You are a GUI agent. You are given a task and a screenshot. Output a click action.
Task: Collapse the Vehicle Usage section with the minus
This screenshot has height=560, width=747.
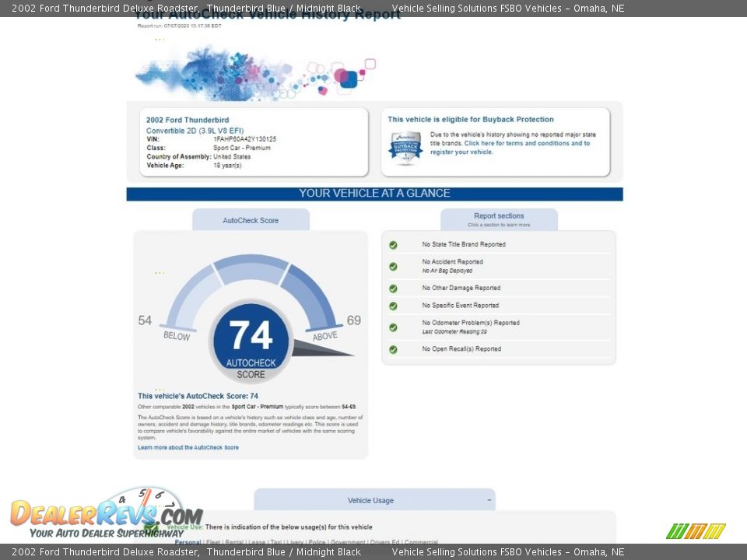489,500
